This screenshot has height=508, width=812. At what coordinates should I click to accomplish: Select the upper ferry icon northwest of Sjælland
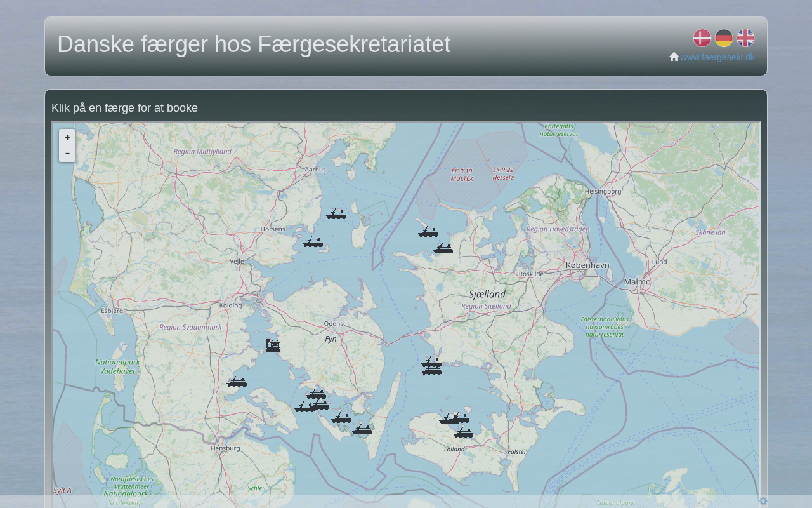[428, 232]
